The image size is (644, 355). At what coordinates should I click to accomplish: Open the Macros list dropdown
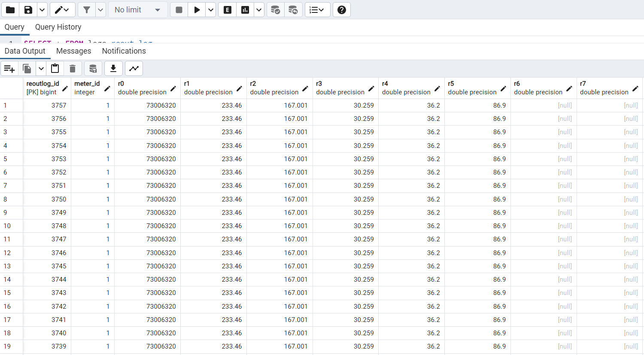317,10
